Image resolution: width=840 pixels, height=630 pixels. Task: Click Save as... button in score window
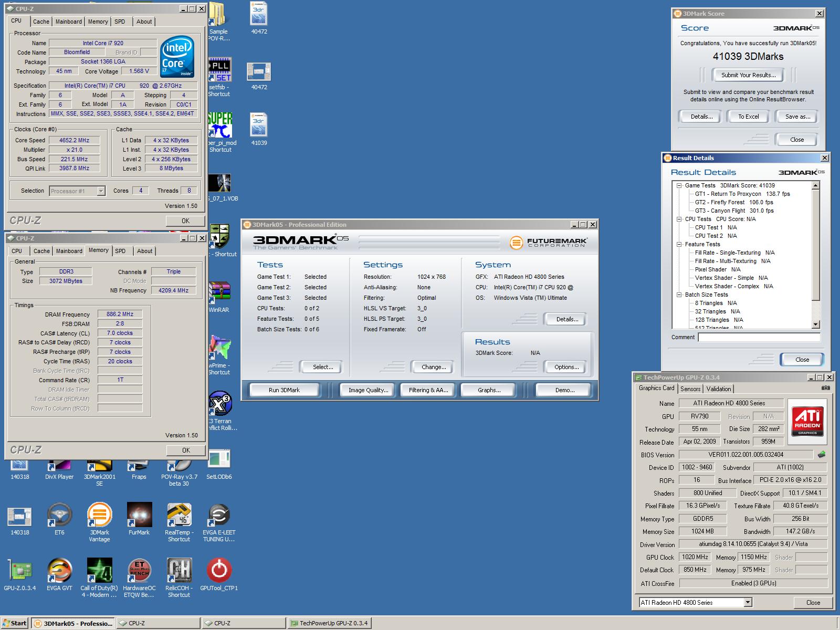pyautogui.click(x=797, y=117)
